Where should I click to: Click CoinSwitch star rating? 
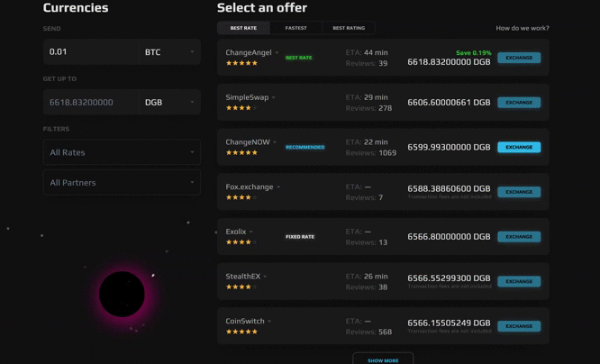point(241,332)
